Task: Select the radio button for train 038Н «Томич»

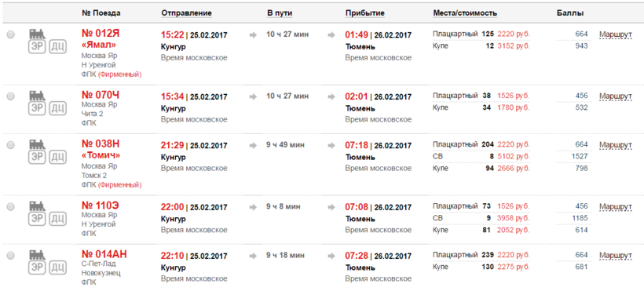Action: coord(11,145)
